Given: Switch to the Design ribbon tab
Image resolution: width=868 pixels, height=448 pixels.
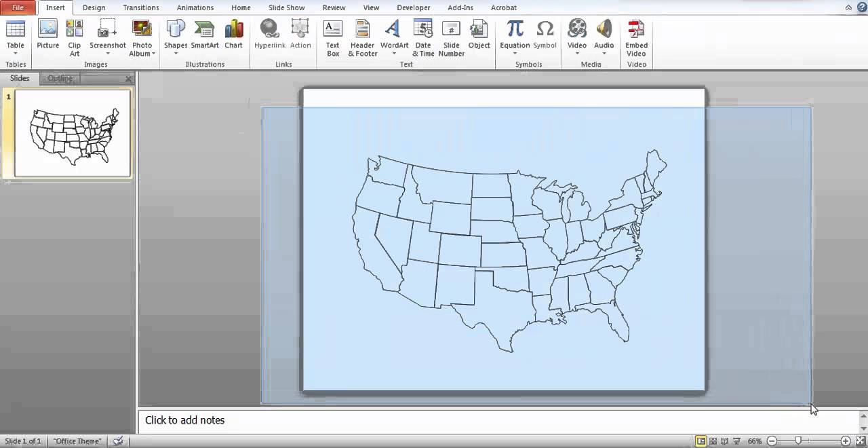Looking at the screenshot, I should (x=94, y=7).
